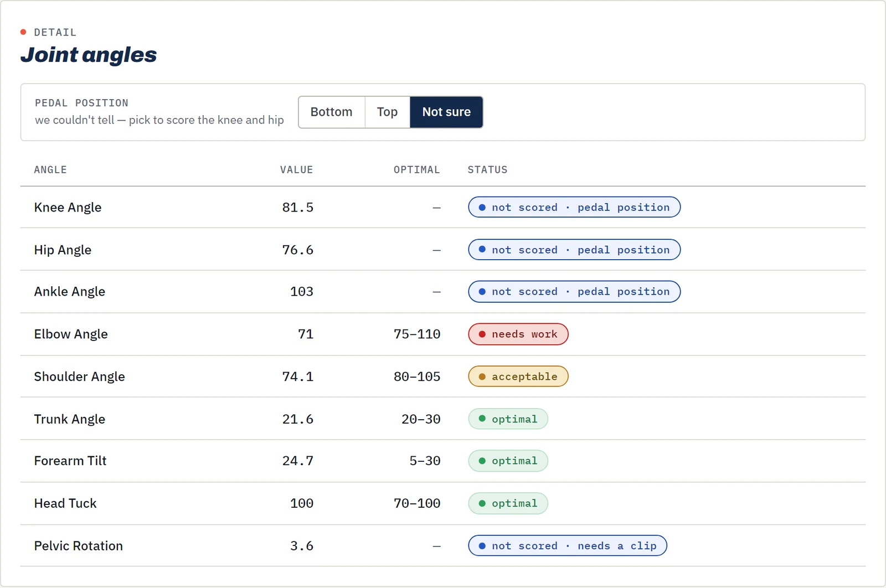Select the Bottom pedal position
Screen dimensions: 886x588
(x=332, y=112)
